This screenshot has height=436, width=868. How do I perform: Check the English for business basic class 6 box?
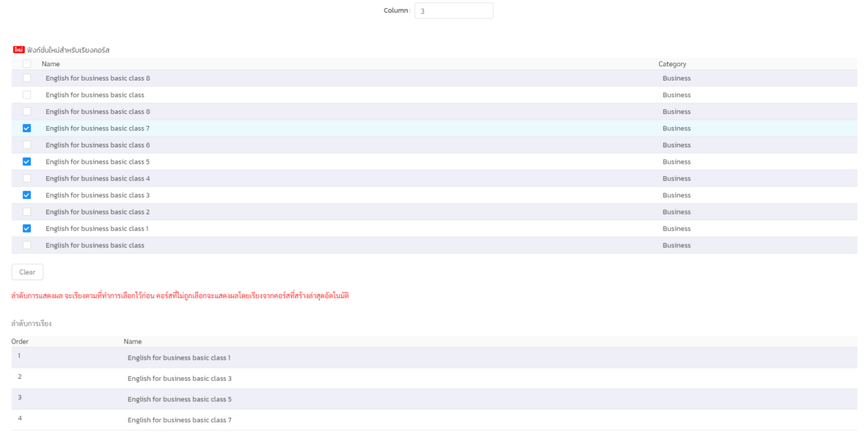(27, 145)
